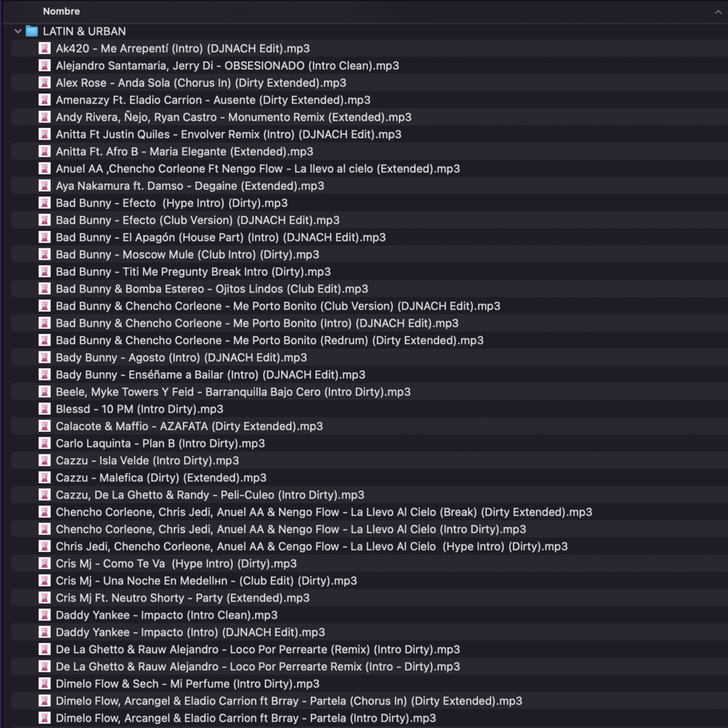This screenshot has width=728, height=728.
Task: Sort by the Nombre column header
Action: [x=62, y=11]
